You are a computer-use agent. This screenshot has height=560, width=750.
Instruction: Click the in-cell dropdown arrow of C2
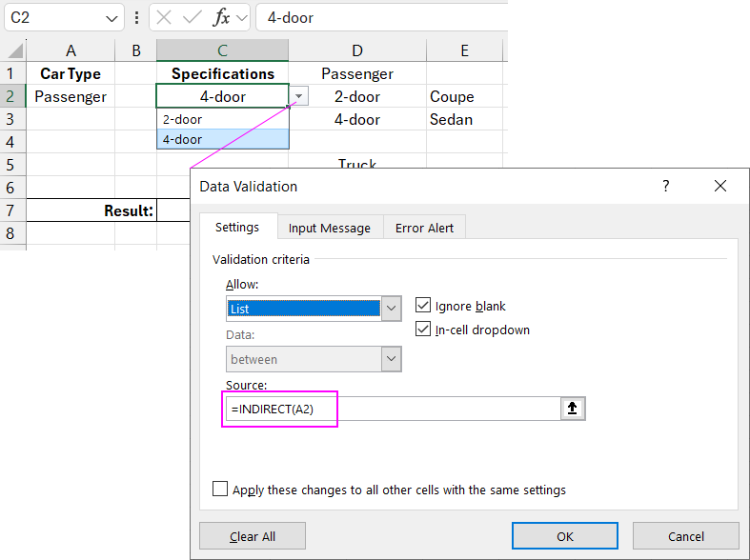pyautogui.click(x=299, y=96)
